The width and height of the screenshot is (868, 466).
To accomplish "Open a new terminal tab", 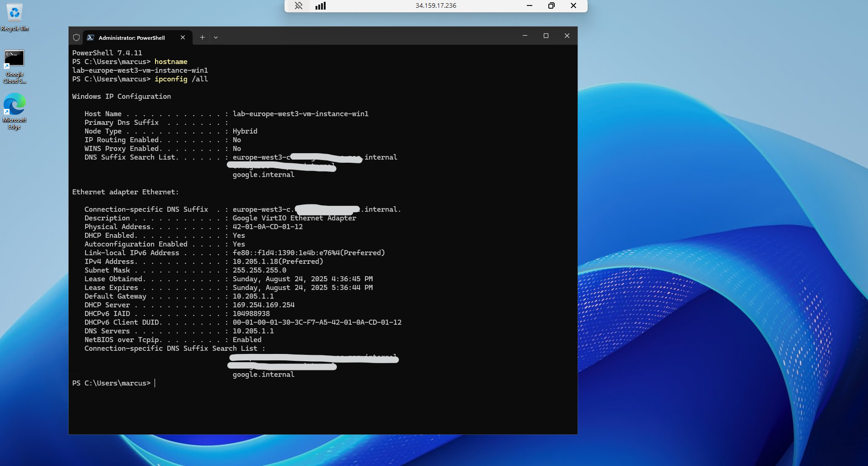I will click(x=202, y=37).
